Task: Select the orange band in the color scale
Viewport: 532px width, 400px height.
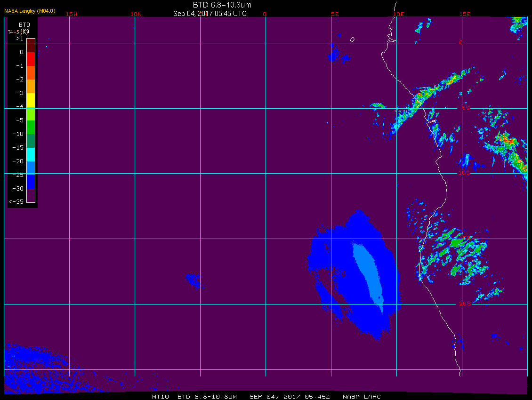Action: coord(31,86)
